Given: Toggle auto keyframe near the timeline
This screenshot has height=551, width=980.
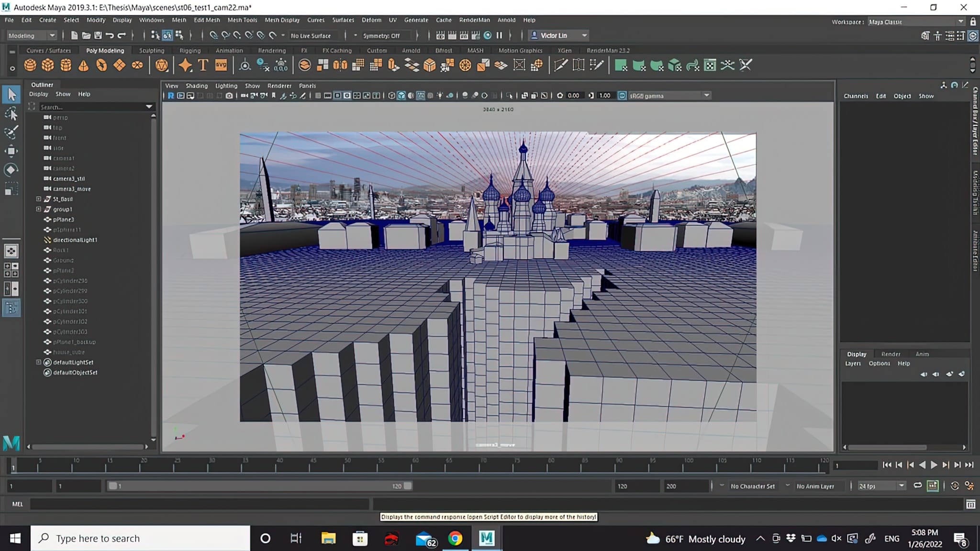Looking at the screenshot, I should click(x=933, y=485).
